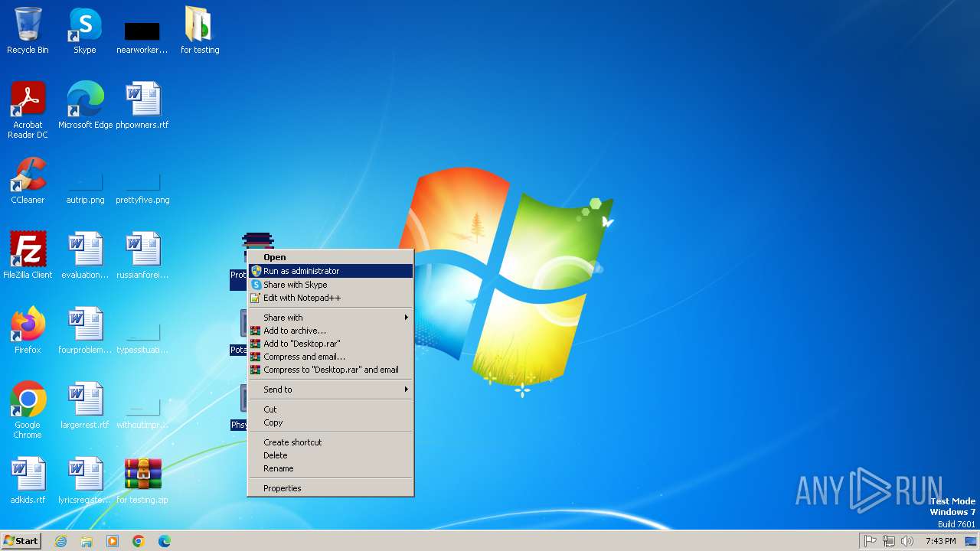The width and height of the screenshot is (980, 551).
Task: Choose Rename in context menu
Action: [331, 468]
